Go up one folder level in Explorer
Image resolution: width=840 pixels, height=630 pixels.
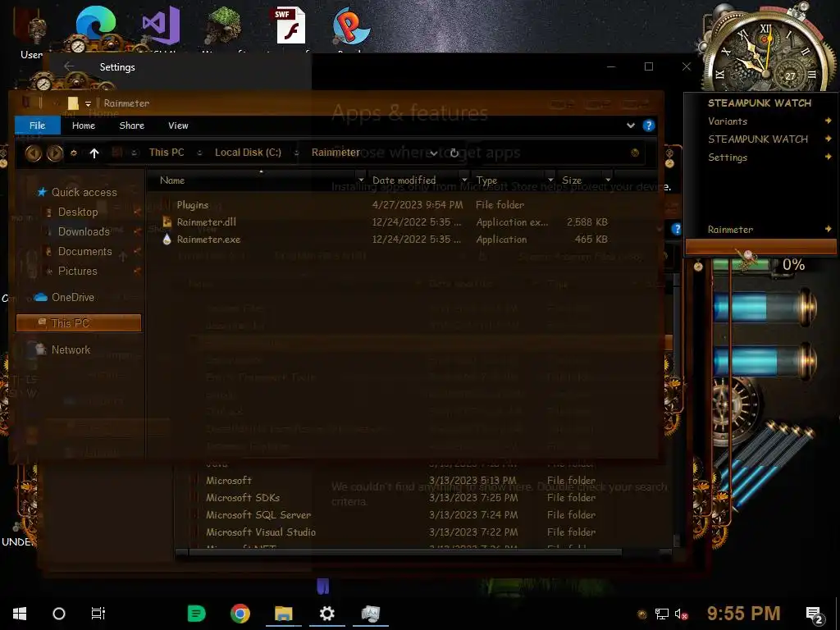pos(94,153)
